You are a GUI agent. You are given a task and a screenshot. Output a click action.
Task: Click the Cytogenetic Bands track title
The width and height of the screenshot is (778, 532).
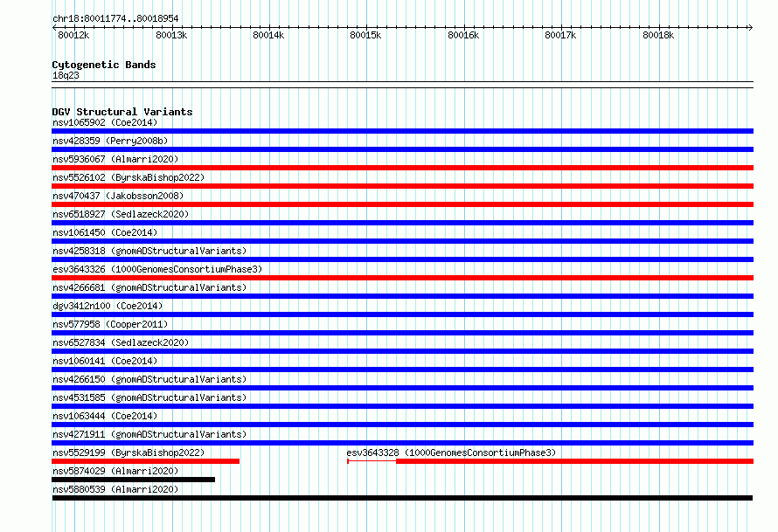(x=104, y=65)
